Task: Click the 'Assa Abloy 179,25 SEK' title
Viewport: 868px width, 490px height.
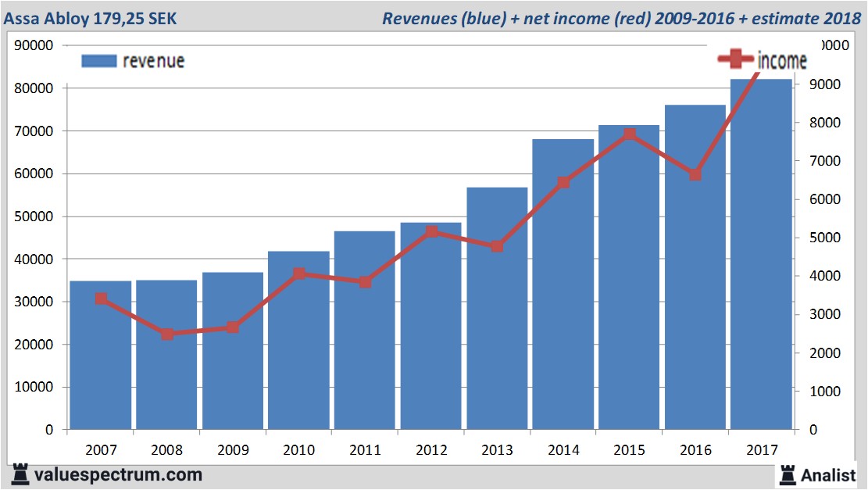Action: (x=90, y=18)
